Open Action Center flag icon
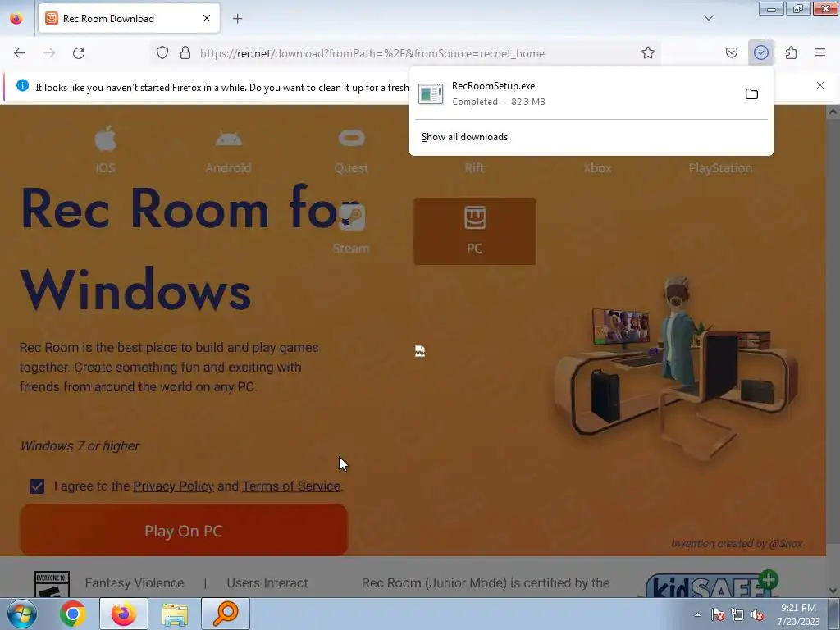 [718, 615]
